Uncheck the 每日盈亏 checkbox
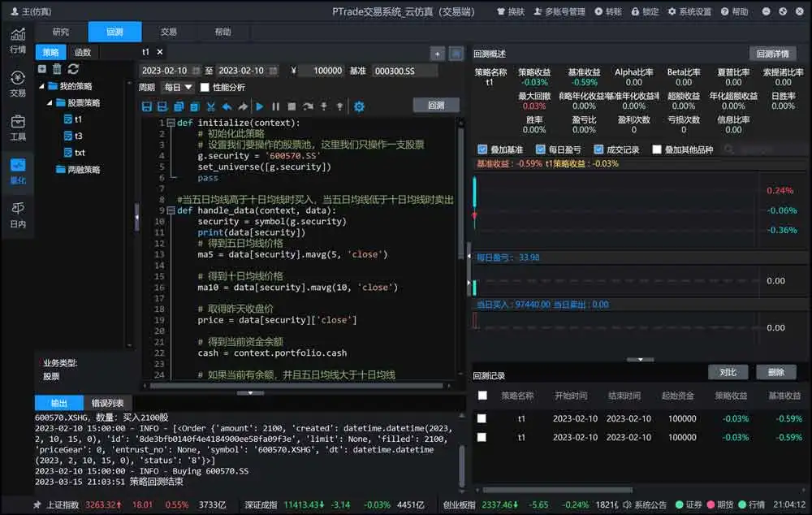This screenshot has width=812, height=515. tap(540, 149)
